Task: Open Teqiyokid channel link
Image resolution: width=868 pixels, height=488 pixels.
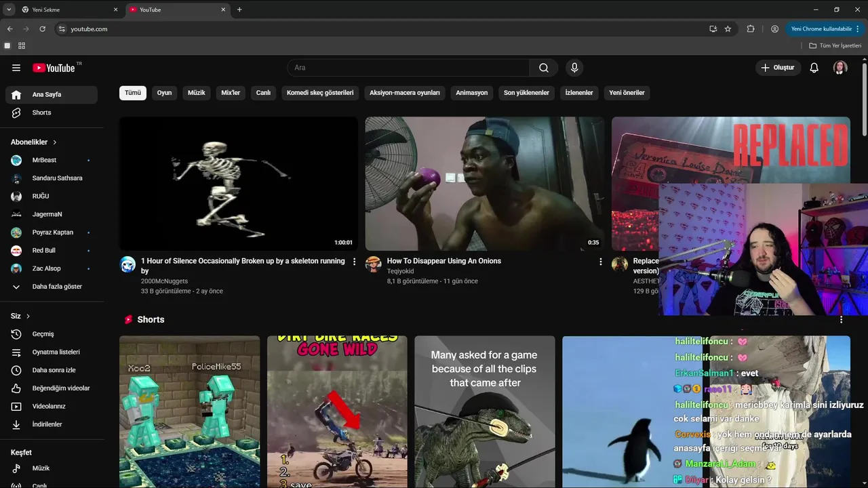Action: pyautogui.click(x=400, y=271)
